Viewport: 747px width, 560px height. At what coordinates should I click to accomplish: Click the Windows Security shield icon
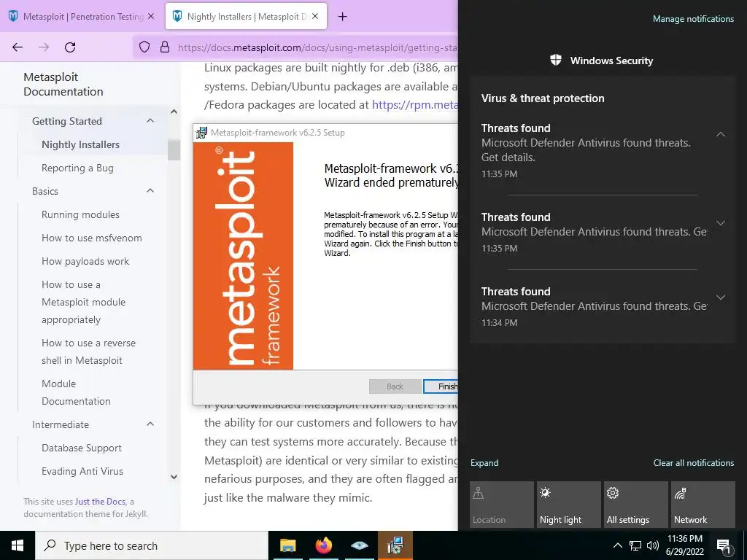click(555, 60)
